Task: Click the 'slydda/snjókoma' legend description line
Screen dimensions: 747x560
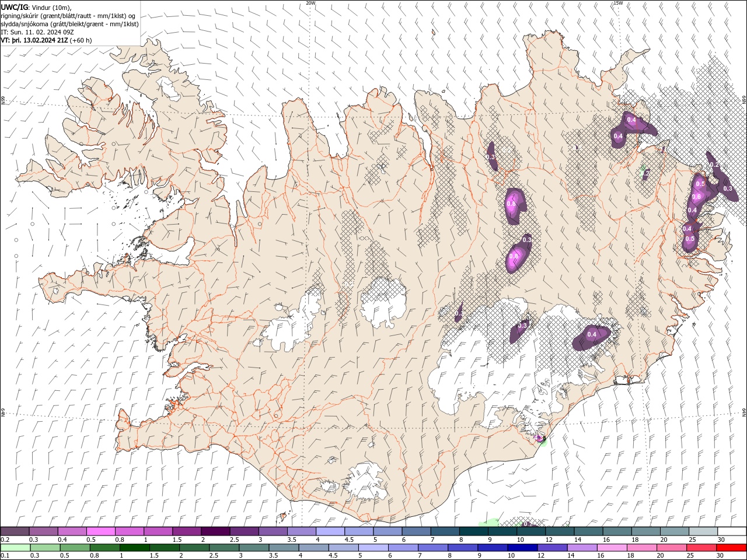Action: [69, 24]
